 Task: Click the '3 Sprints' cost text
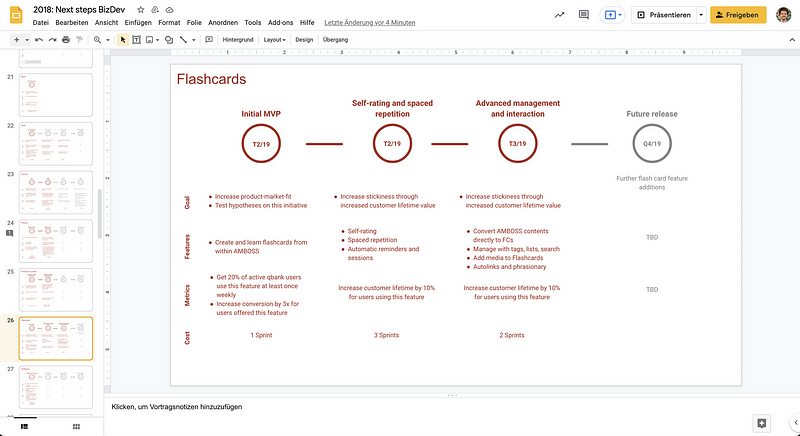pos(386,335)
